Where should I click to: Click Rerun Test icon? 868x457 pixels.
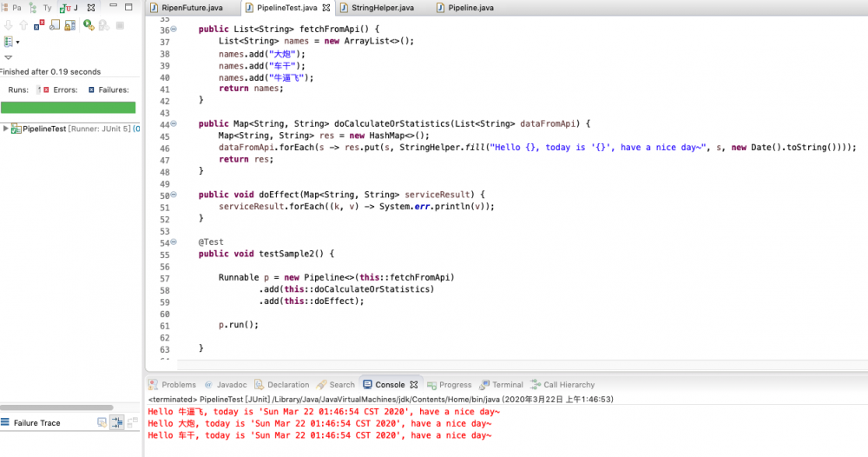click(89, 25)
